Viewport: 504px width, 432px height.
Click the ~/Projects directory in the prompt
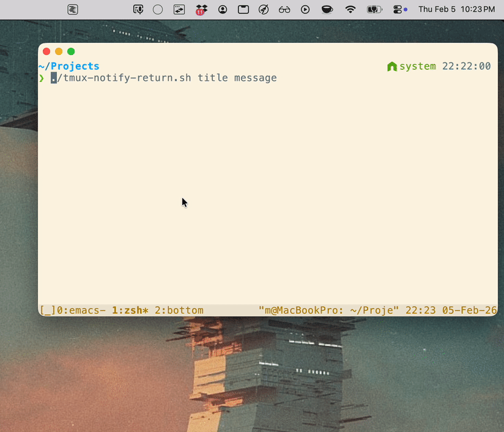click(x=69, y=66)
